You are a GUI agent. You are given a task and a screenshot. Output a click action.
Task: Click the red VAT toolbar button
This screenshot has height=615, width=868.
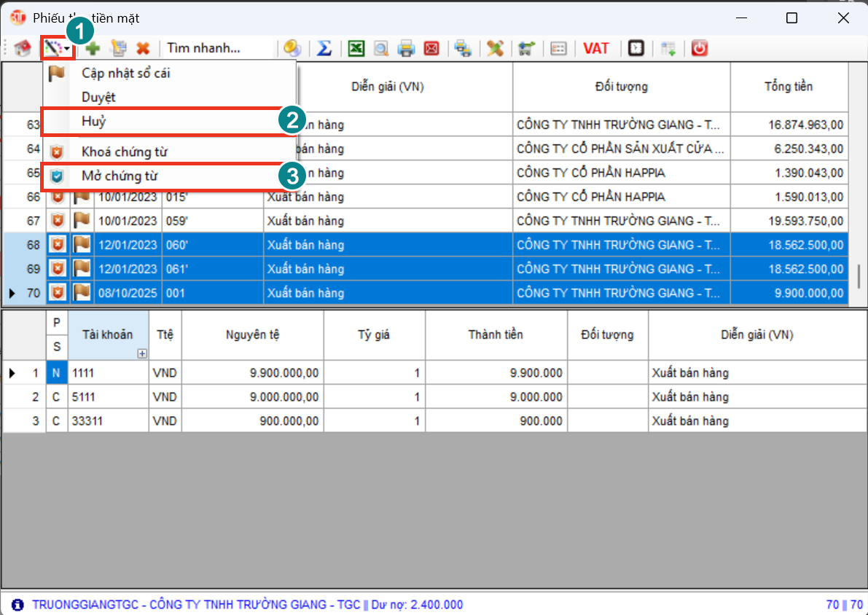pos(595,49)
